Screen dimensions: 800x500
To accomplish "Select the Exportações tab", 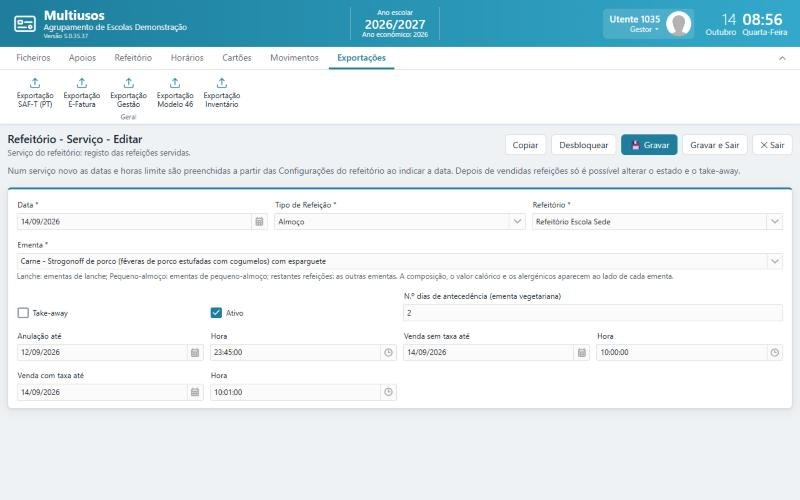I will pyautogui.click(x=361, y=58).
